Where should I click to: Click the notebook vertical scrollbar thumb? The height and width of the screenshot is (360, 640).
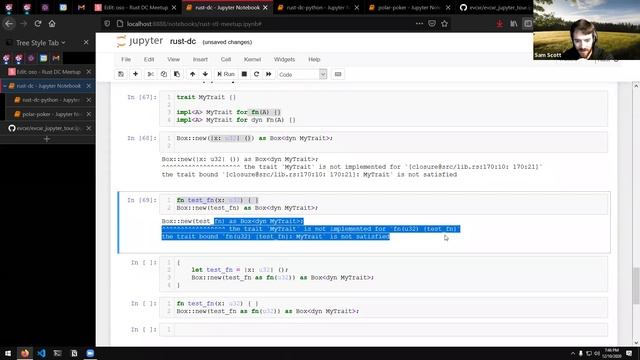(636, 286)
